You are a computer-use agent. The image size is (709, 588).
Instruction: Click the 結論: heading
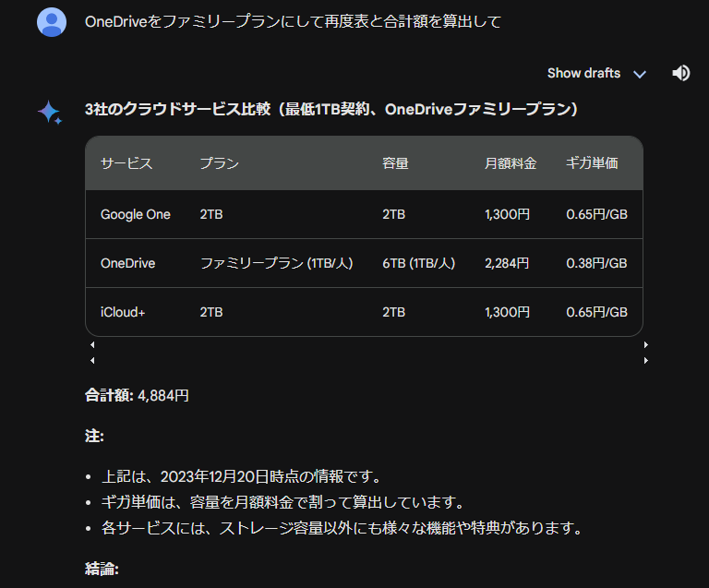pyautogui.click(x=102, y=569)
